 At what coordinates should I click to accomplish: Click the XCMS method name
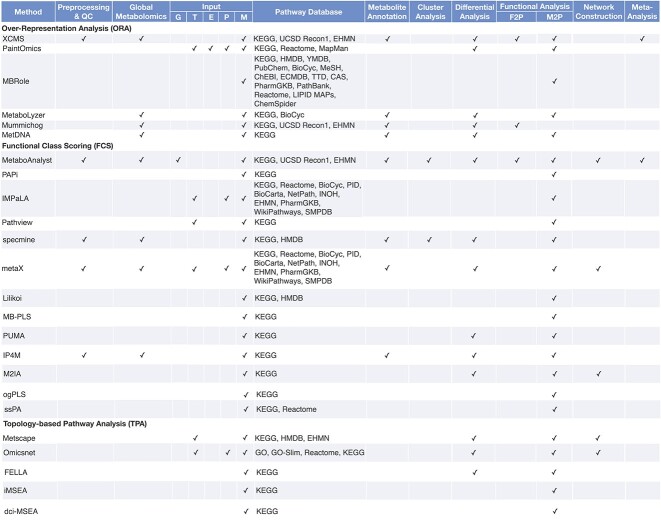[13, 39]
